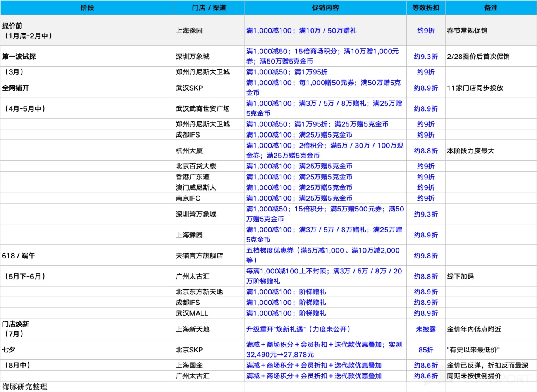The width and height of the screenshot is (537, 392).
Task: Click the 满1,000减100；满10万 / 50万赠礼 promo cell
Action: click(325, 31)
